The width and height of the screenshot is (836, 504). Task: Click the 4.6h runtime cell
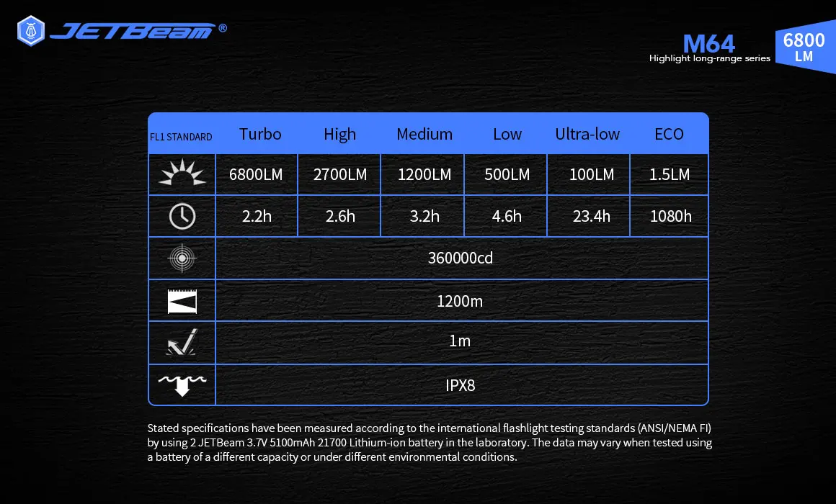(507, 216)
